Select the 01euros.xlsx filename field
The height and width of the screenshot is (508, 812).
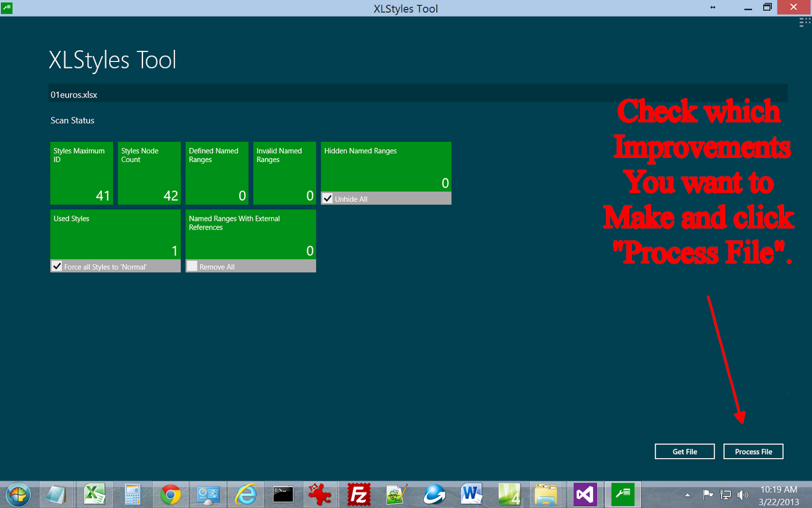(203, 94)
